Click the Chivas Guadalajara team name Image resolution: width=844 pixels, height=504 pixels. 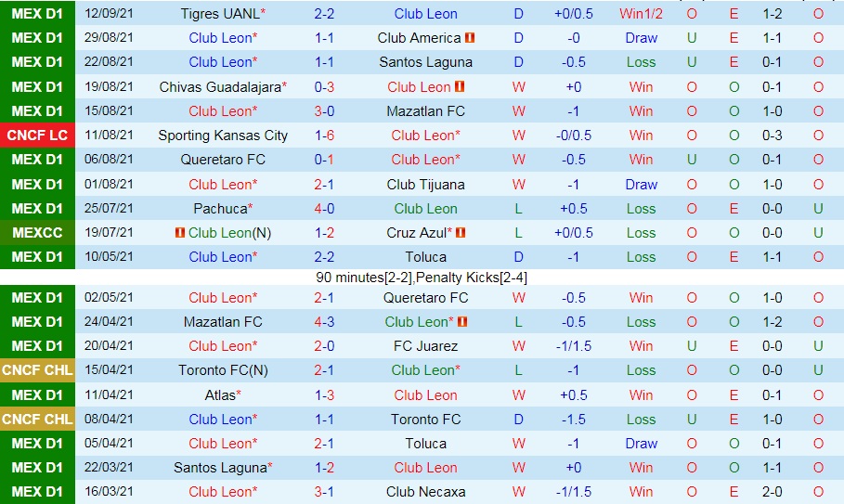(x=220, y=86)
